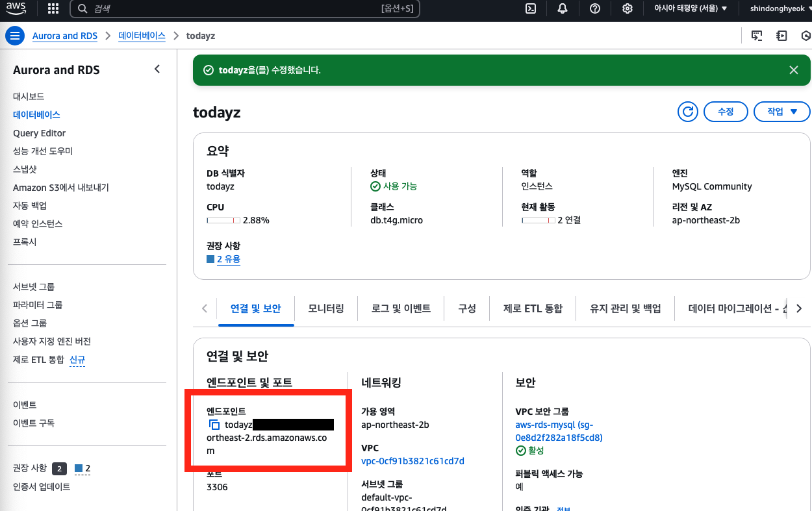Screen dimensions: 812x511
Task: Click the 수정 modify button
Action: click(726, 112)
